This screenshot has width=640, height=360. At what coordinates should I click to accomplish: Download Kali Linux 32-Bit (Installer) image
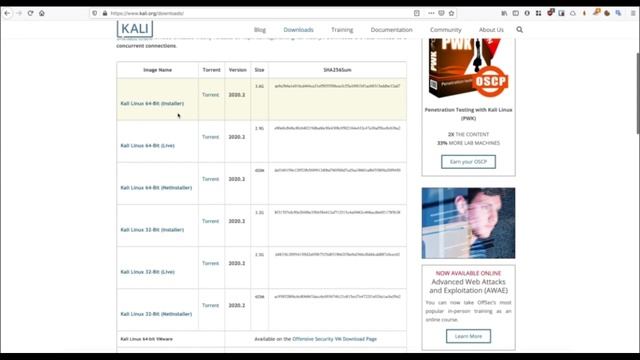(x=152, y=229)
